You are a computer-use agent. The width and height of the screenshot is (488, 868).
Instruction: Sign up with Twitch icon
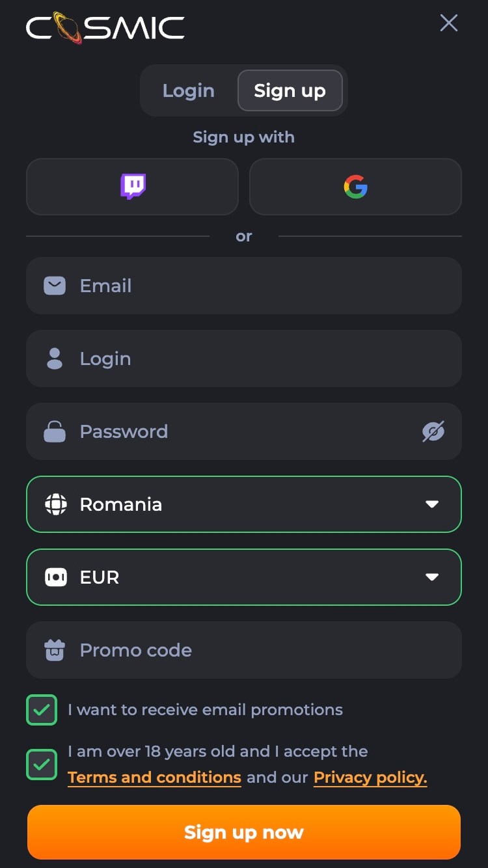pos(133,187)
